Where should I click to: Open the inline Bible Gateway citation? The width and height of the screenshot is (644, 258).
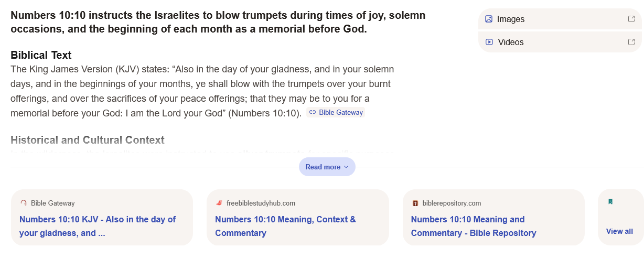340,112
